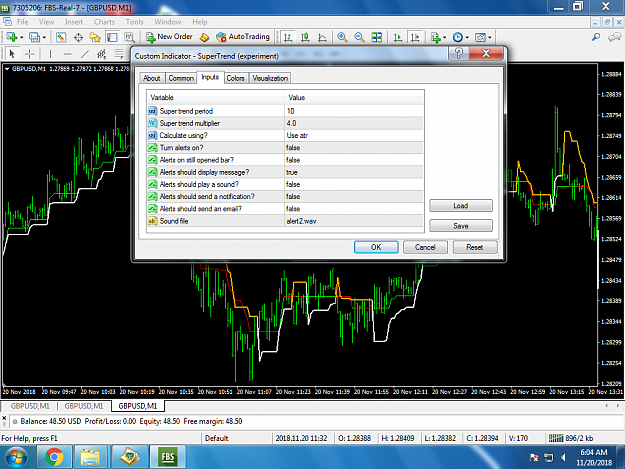This screenshot has width=625, height=469.
Task: Expand the Indicators dropdown arrow
Action: pos(445,37)
